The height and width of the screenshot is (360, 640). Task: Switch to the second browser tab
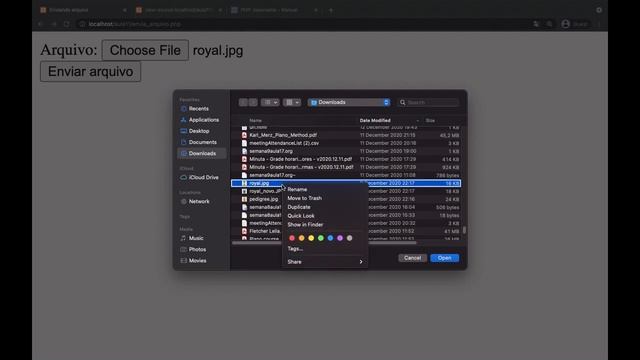coord(180,10)
